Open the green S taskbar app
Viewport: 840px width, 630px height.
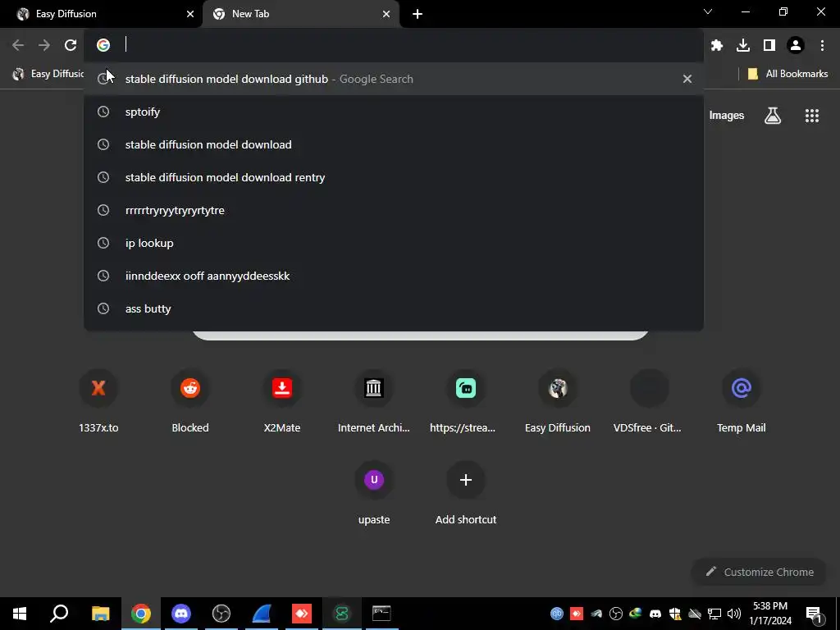342,614
